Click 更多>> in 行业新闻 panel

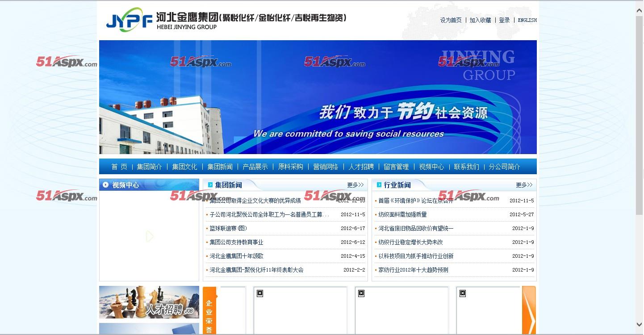point(524,185)
